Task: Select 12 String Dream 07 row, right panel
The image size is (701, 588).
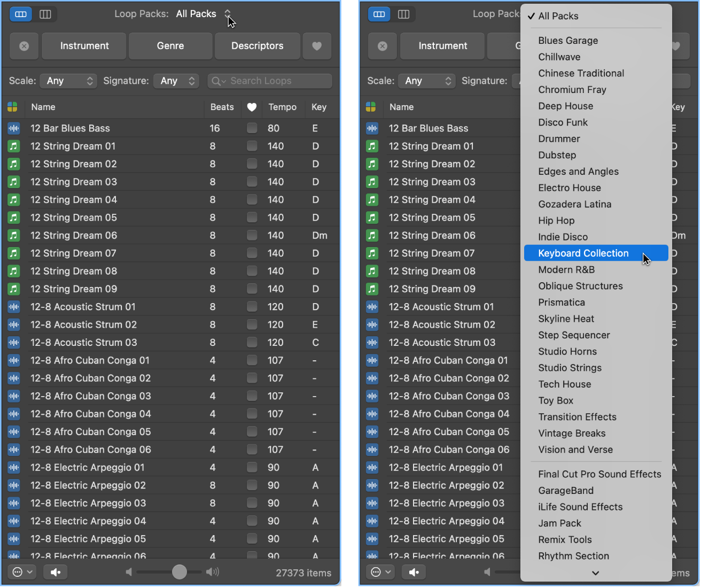Action: 441,253
